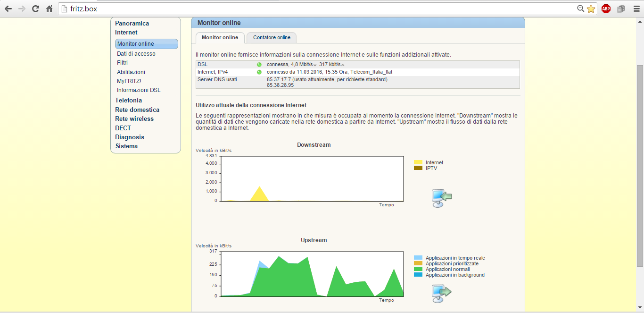Screen dimensions: 644x313
Task: Click the upstream monitor computer icon
Action: coord(441,294)
